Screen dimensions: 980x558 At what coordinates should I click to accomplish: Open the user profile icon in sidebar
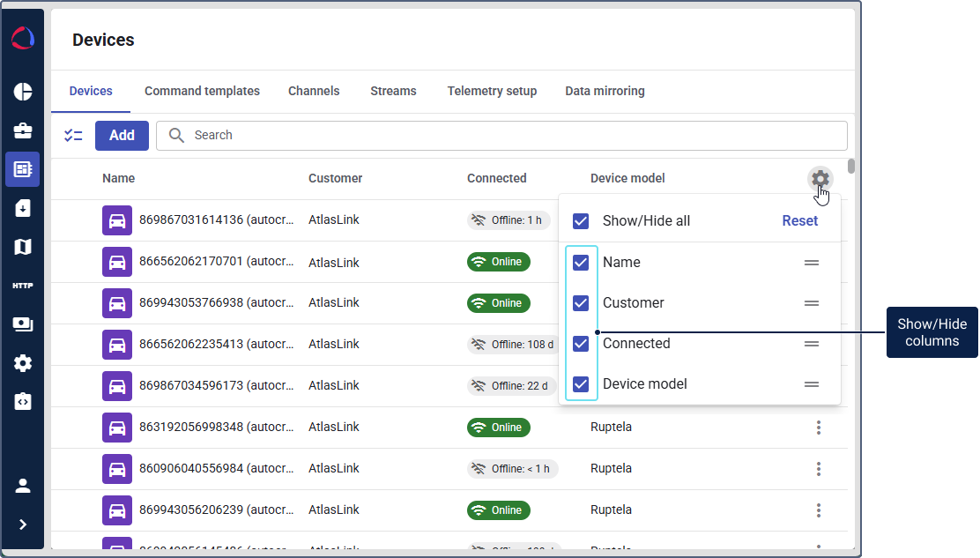pos(23,486)
